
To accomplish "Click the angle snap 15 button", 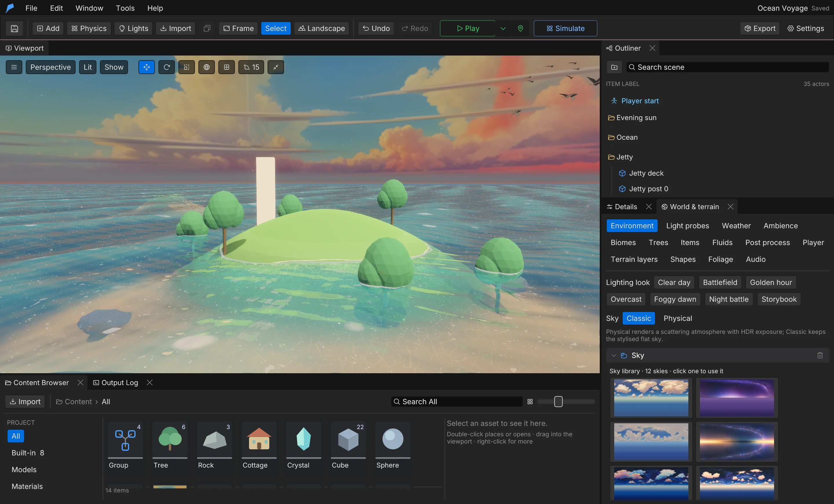I will click(251, 67).
